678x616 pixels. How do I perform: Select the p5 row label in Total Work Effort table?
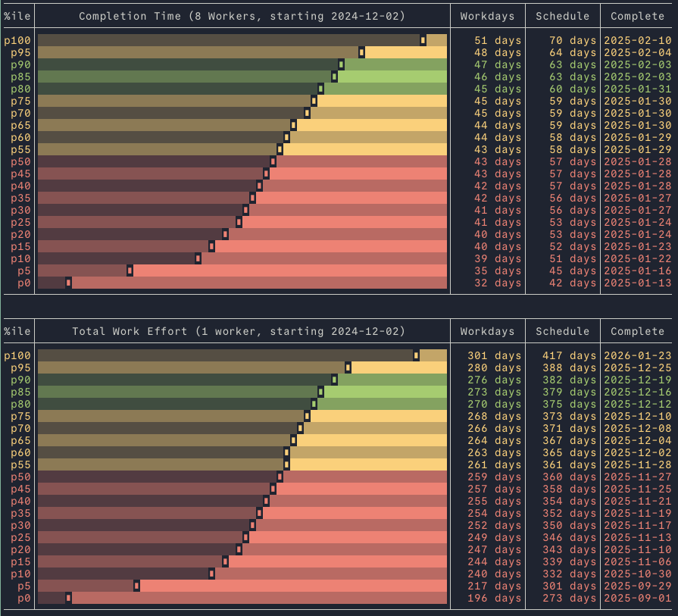tap(24, 586)
